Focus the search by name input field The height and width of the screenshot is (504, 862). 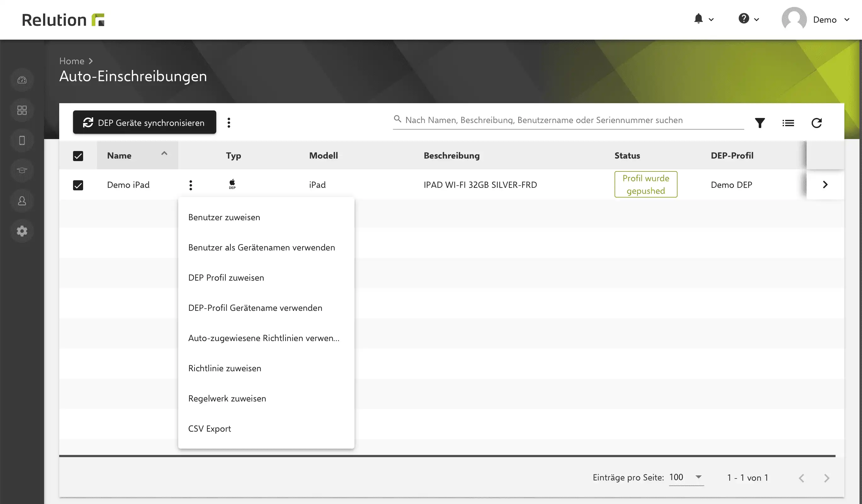(568, 120)
